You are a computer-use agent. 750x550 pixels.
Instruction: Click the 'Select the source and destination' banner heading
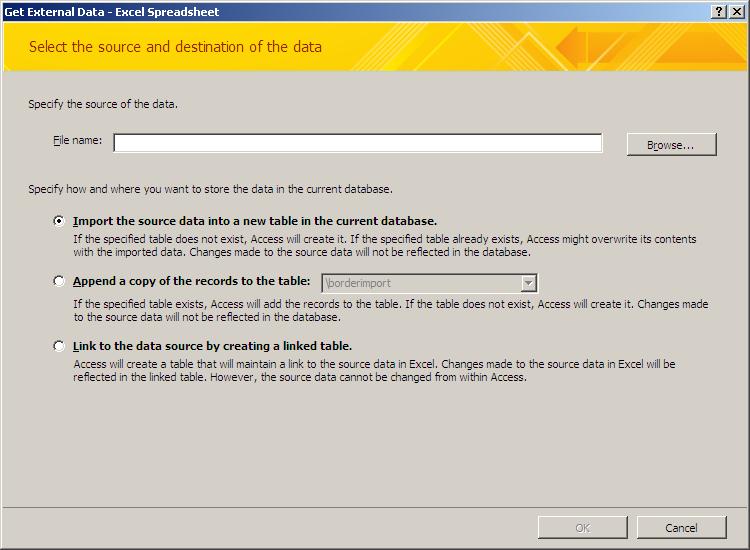tap(175, 47)
